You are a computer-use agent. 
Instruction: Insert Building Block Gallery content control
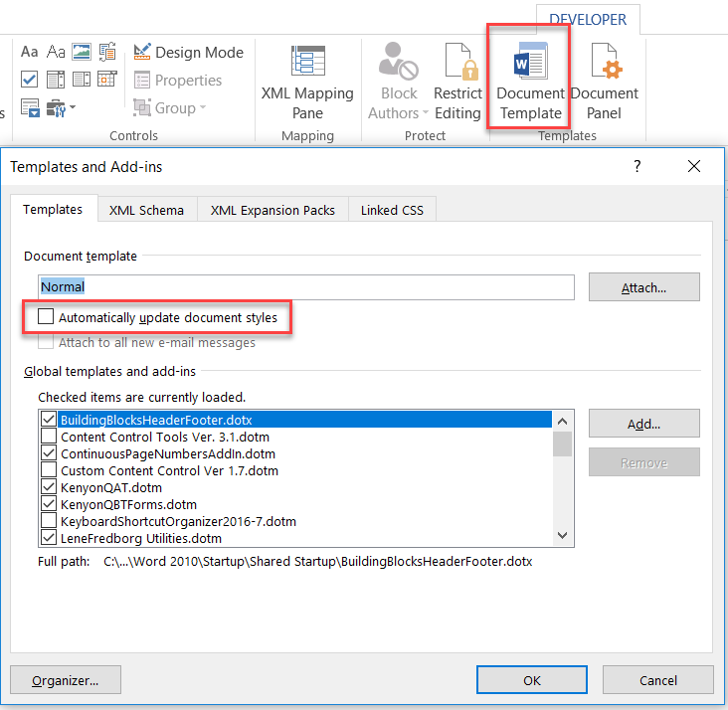(107, 51)
